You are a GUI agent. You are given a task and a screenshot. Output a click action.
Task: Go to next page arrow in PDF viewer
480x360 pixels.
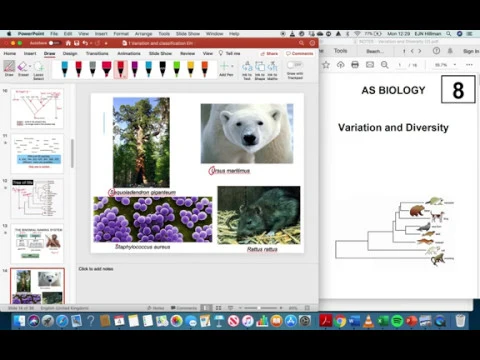420,51
